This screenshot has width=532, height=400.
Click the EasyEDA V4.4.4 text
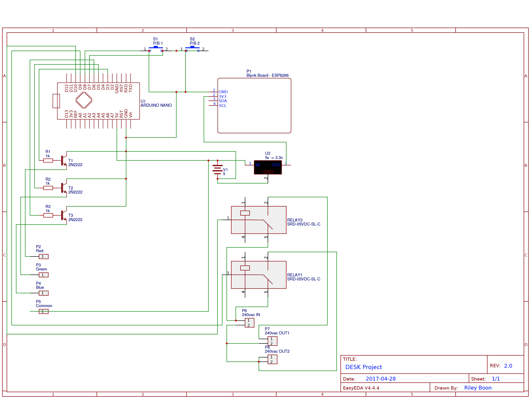click(x=361, y=388)
